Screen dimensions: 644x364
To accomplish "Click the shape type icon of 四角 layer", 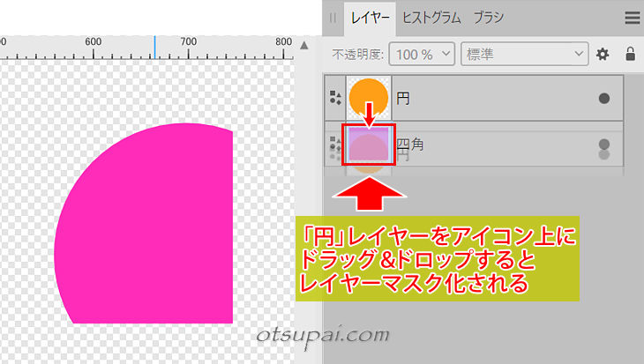I will pos(335,145).
